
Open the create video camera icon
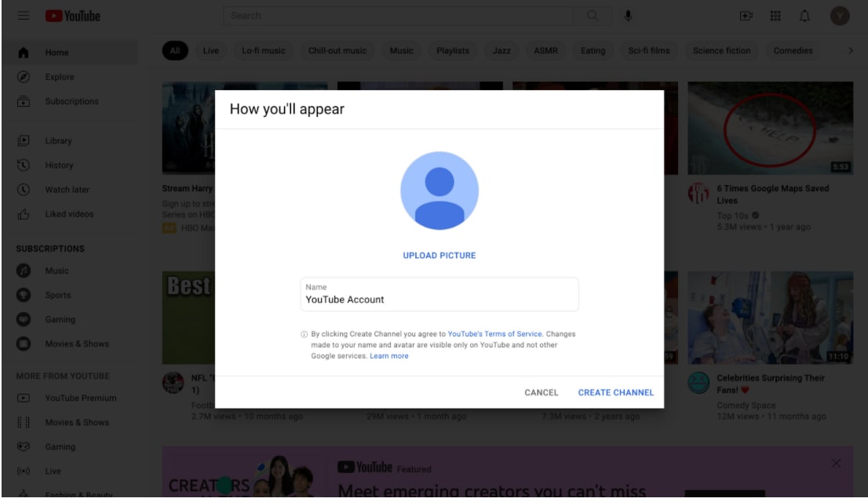746,16
